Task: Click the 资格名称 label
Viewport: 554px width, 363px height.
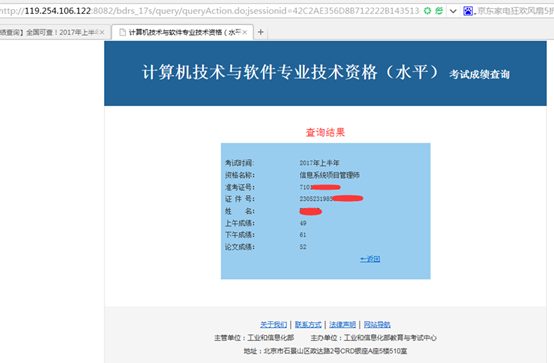Action: [240, 175]
